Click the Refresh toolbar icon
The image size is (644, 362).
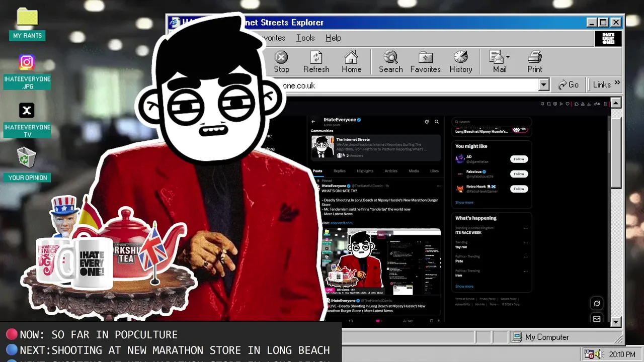coord(316,62)
